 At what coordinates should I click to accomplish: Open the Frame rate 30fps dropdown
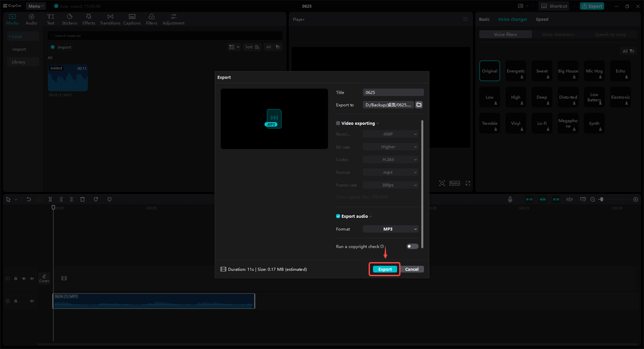tap(390, 185)
